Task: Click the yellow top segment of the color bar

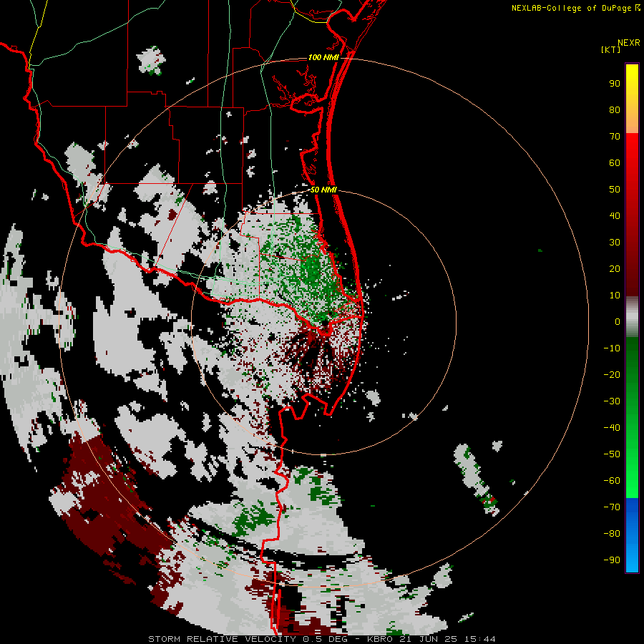Action: (632, 99)
